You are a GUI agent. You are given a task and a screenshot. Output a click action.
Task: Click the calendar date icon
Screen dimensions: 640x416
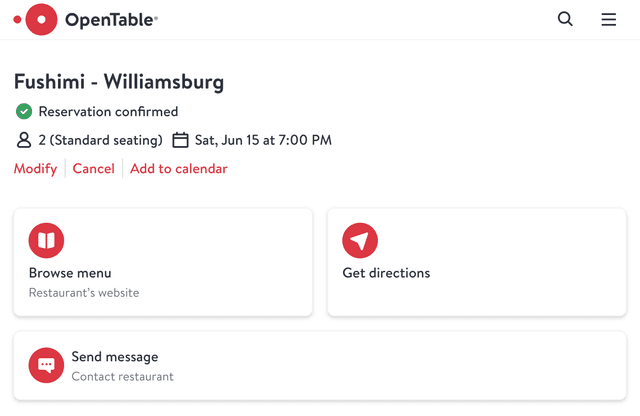tap(180, 140)
